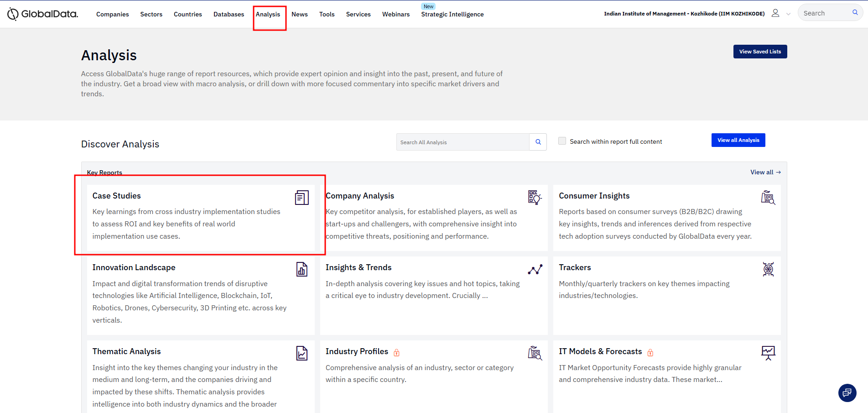Image resolution: width=868 pixels, height=413 pixels.
Task: Click the Thematic Analysis chart icon
Action: tap(301, 353)
